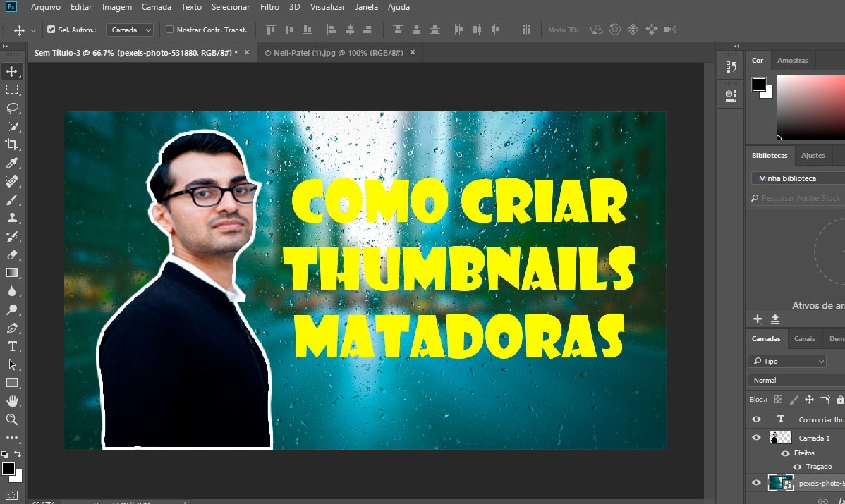Screen dimensions: 845x504
Task: Select the Eraser tool
Action: [x=12, y=254]
